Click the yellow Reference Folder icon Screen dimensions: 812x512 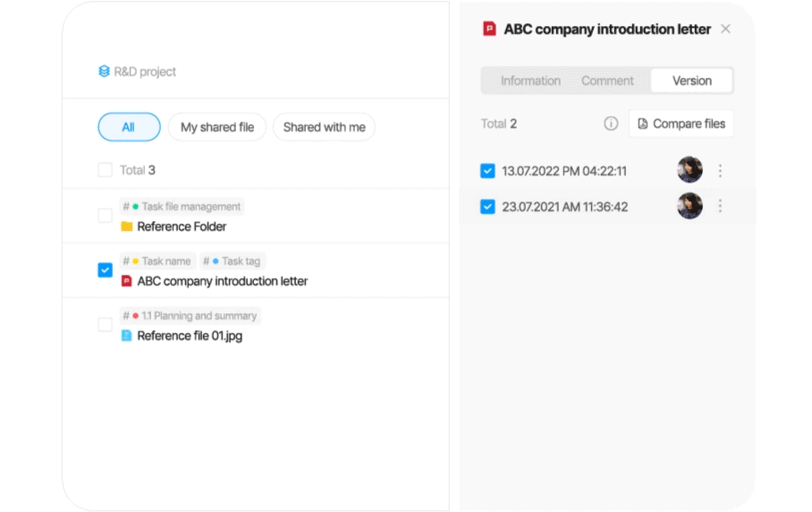[x=127, y=226]
